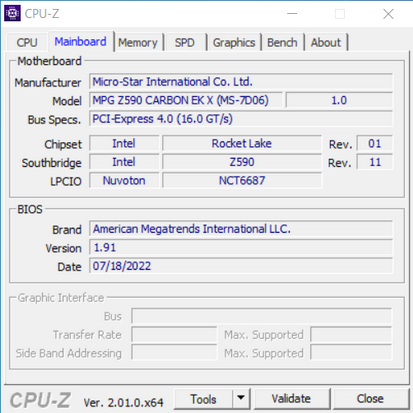Screen dimensions: 413x413
Task: Click the Tools button
Action: click(203, 399)
